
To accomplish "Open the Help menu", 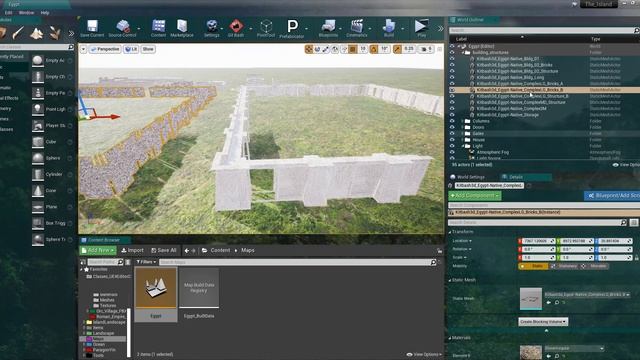I will [x=45, y=13].
